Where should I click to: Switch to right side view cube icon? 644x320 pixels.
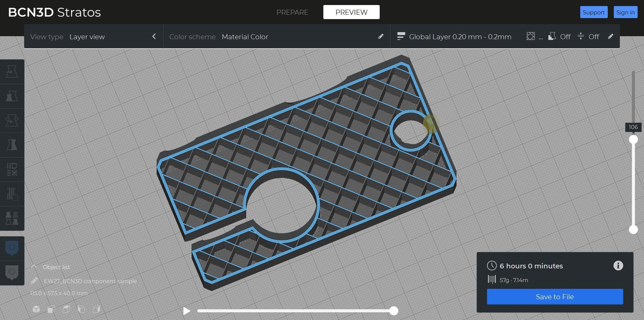click(x=97, y=309)
